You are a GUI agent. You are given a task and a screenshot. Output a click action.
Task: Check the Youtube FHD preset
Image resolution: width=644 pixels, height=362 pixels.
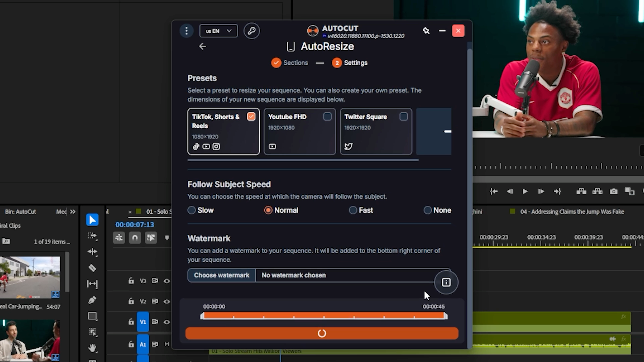click(327, 117)
